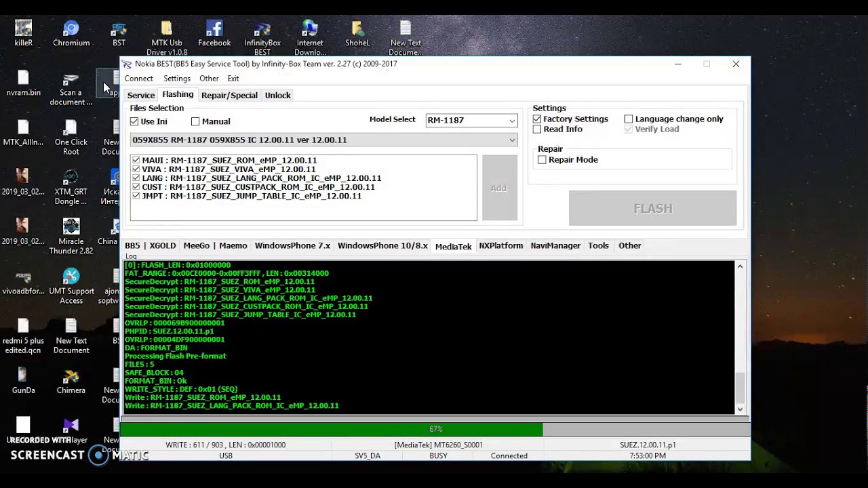Enable the Read Info checkbox
868x488 pixels.
[x=537, y=129]
